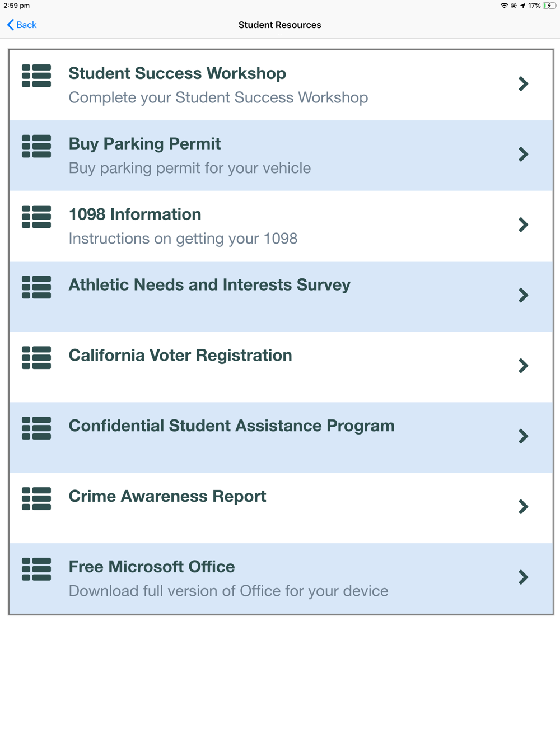560x747 pixels.
Task: Expand Student Success Workshop chevron arrow
Action: 523,84
